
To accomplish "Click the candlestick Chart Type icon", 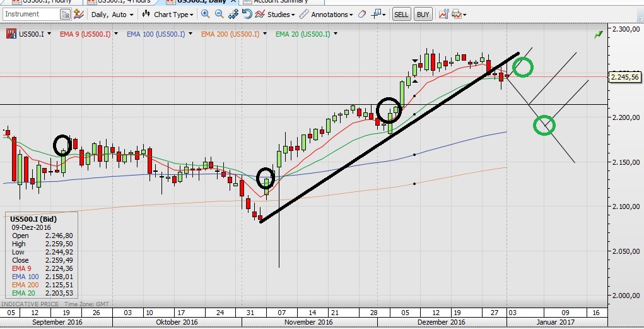I will click(x=146, y=15).
